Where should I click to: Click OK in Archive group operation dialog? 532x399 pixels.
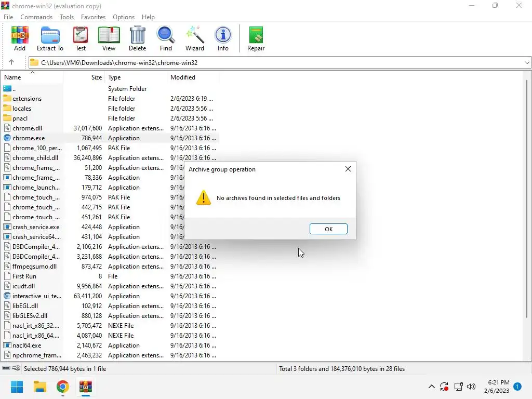[328, 229]
